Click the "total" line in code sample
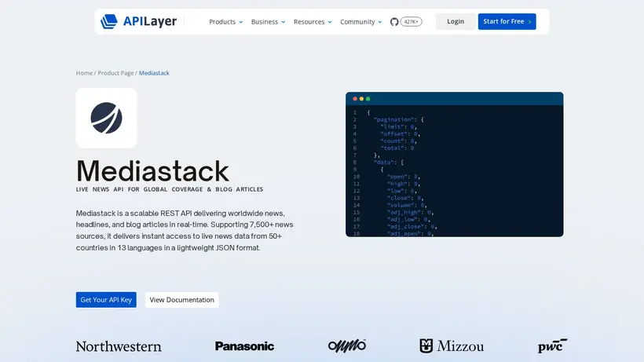The height and width of the screenshot is (362, 644). pyautogui.click(x=397, y=148)
